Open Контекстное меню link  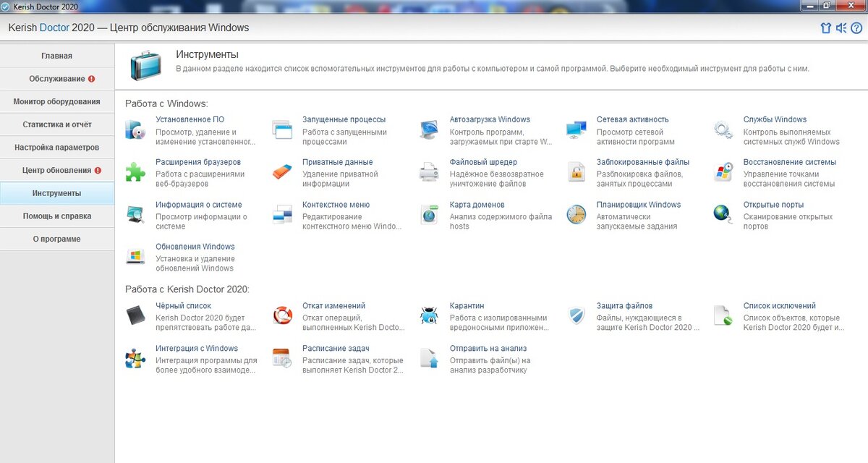(336, 205)
